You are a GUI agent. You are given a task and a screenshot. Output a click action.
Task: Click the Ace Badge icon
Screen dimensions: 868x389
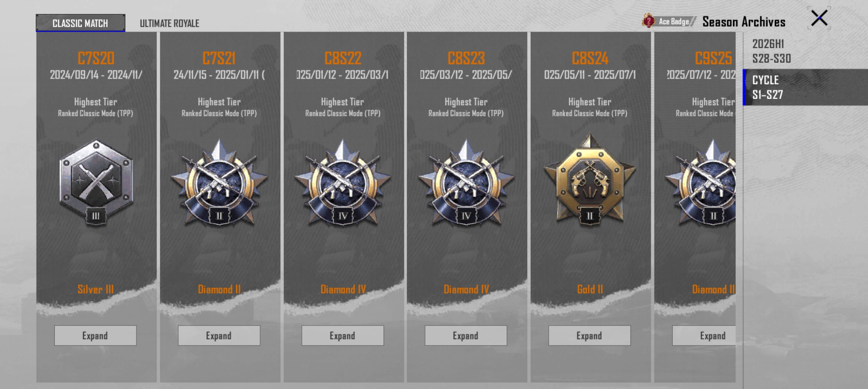click(648, 21)
